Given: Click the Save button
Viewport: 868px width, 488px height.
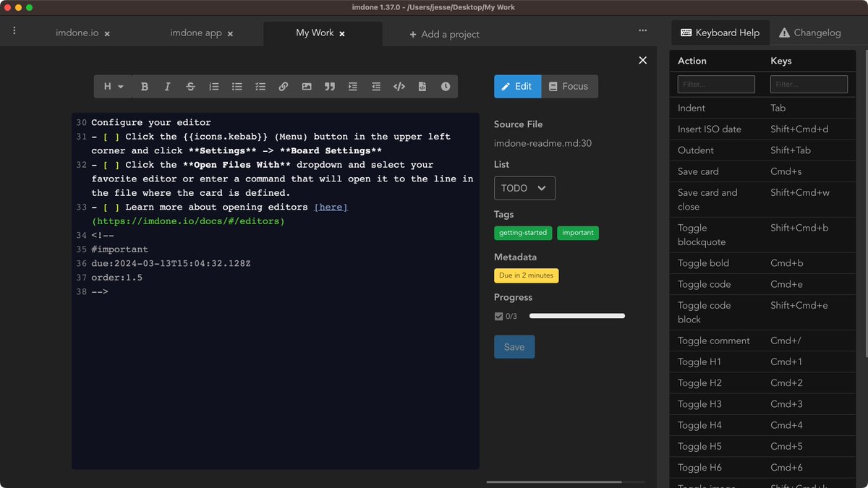Looking at the screenshot, I should tap(514, 347).
